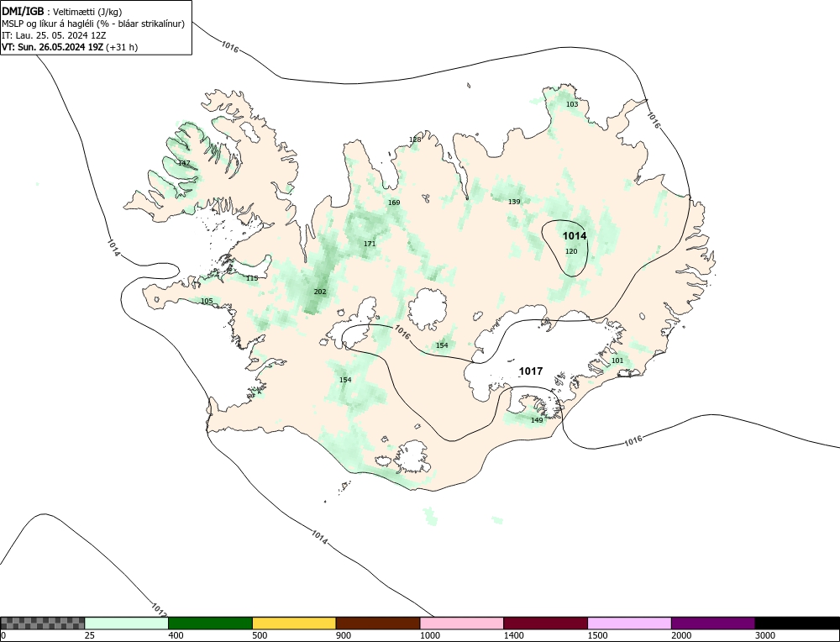The image size is (840, 642).
Task: Click the "VT: Sun. 26.05.2024 19Z" line
Action: tap(52, 47)
